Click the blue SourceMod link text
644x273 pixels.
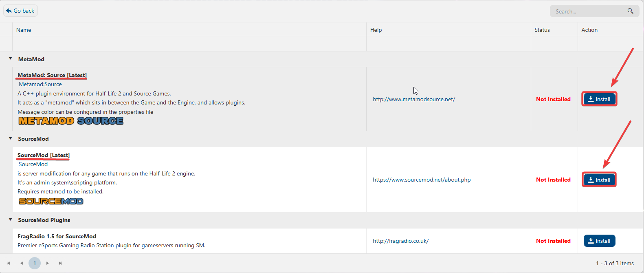click(x=33, y=164)
